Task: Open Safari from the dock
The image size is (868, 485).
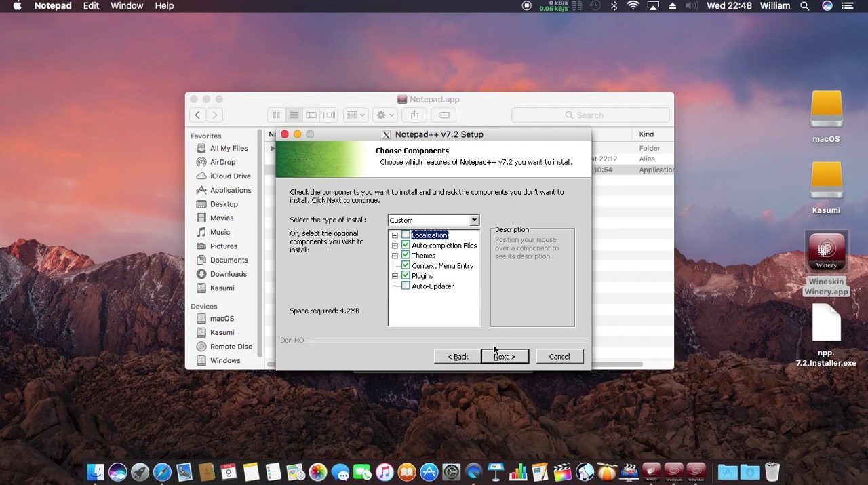Action: point(162,472)
